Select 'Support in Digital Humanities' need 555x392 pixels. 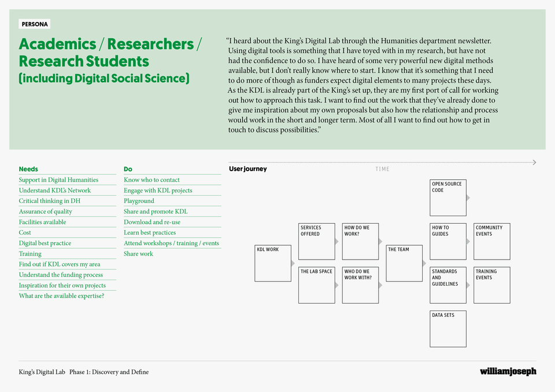pyautogui.click(x=67, y=180)
